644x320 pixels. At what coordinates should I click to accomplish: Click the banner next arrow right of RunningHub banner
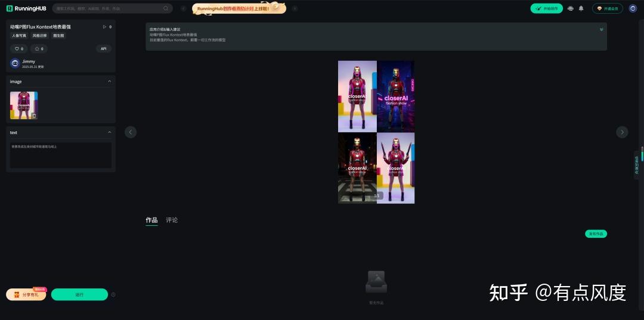point(295,8)
